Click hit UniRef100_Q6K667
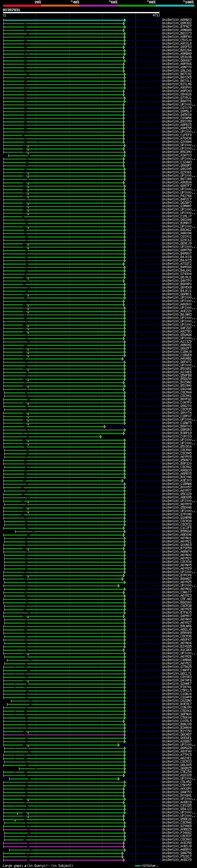Screen dimensions: 197x868 [177, 60]
